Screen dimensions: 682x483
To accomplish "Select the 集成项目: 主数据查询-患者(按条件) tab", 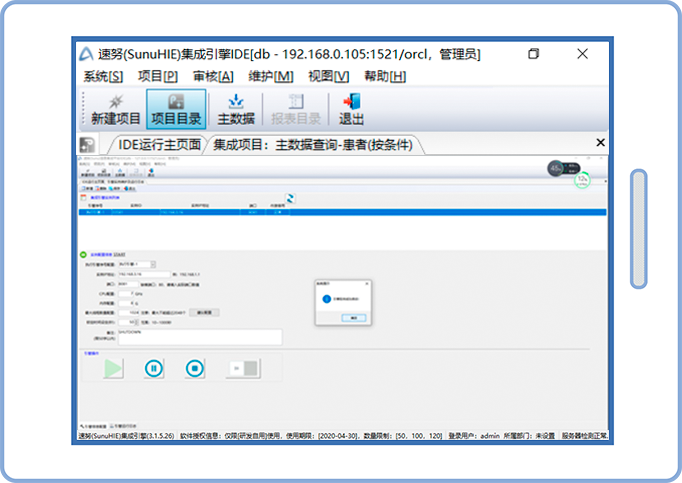I will 314,145.
